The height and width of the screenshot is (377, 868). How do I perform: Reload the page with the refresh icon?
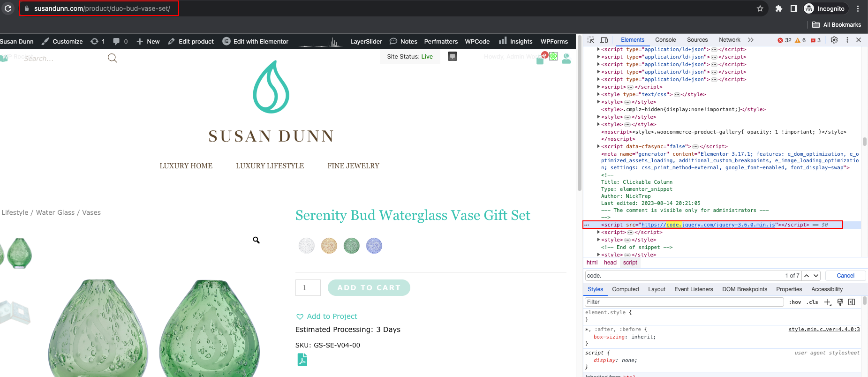pyautogui.click(x=8, y=8)
